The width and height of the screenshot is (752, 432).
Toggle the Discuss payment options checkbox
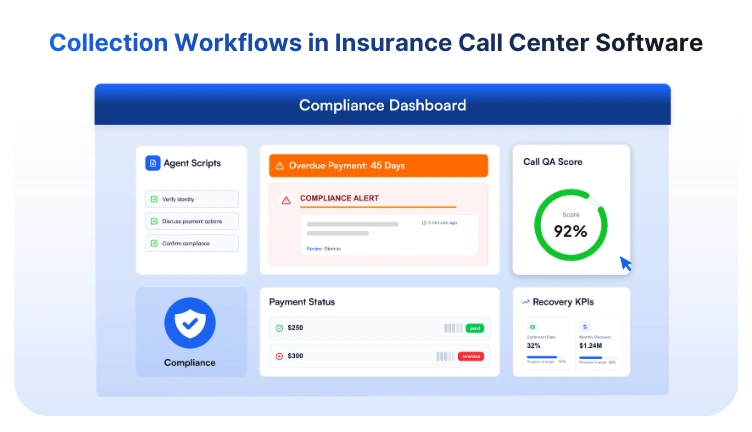coord(154,221)
